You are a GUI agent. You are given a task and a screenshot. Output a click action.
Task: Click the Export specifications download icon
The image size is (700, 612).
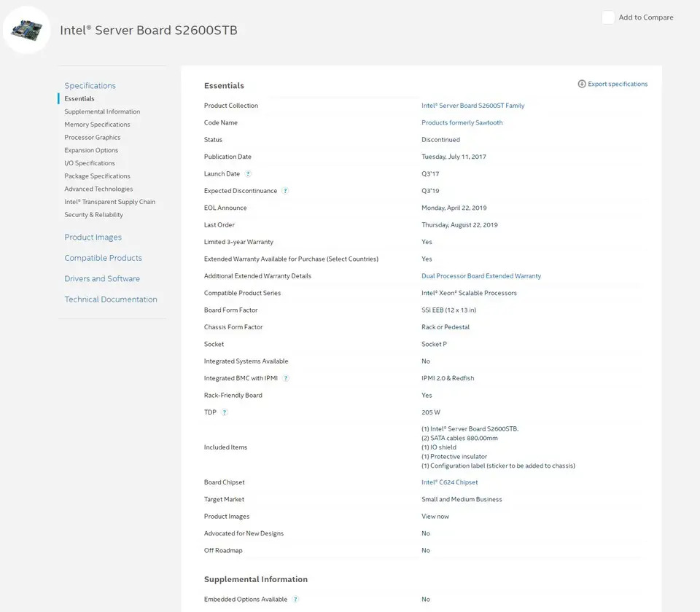point(582,84)
